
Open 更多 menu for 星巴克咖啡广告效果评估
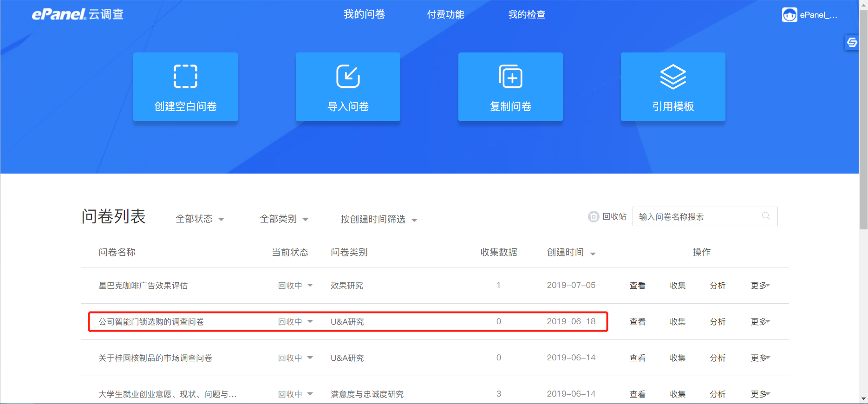(x=760, y=286)
